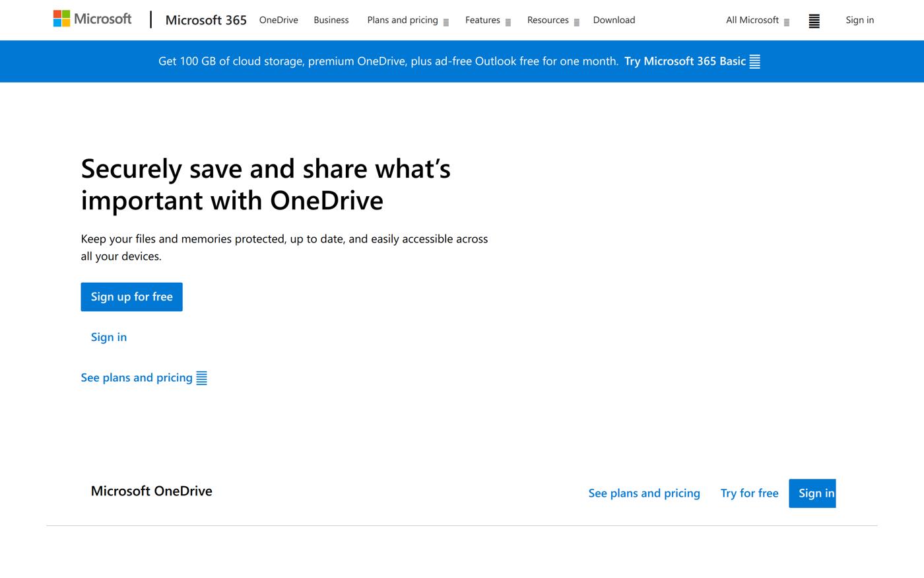Open All Microsoft dropdown
The width and height of the screenshot is (924, 578).
[758, 20]
